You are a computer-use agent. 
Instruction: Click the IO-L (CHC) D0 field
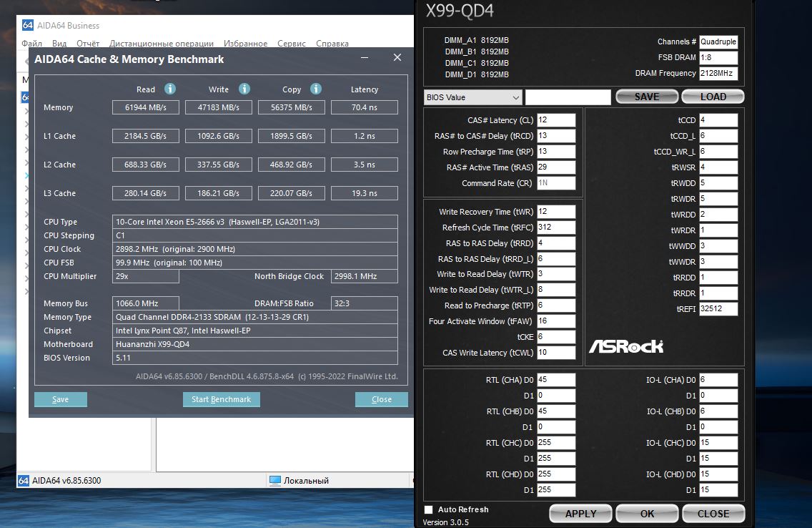click(718, 443)
